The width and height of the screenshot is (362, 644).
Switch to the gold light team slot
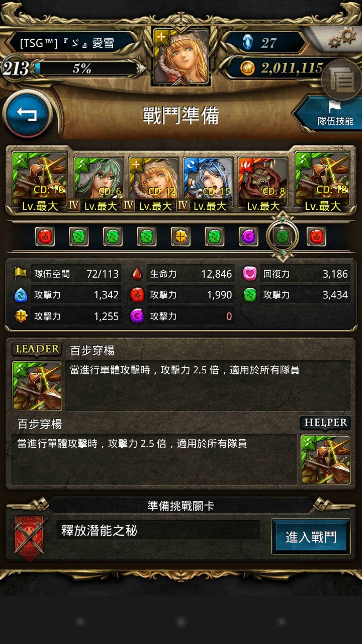coord(180,236)
